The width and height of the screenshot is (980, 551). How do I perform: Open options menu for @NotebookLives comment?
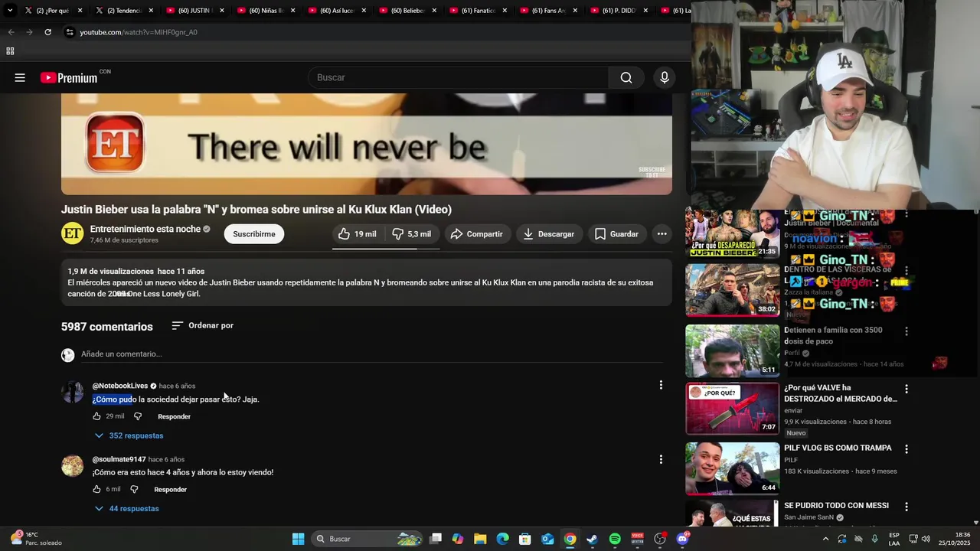pos(661,385)
